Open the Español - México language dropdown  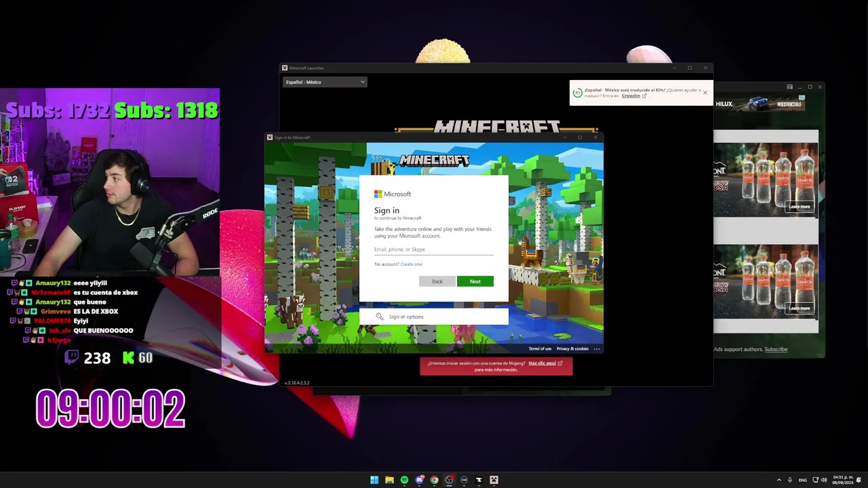325,82
